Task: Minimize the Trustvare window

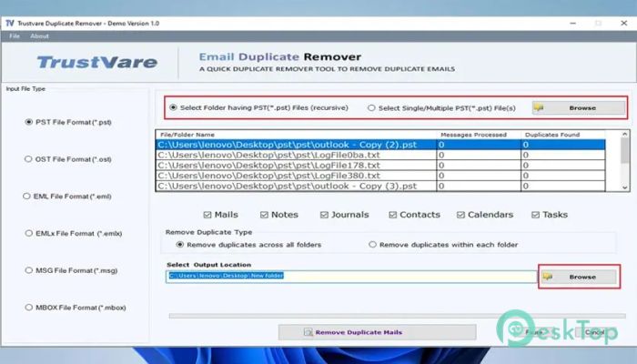Action: [572, 23]
